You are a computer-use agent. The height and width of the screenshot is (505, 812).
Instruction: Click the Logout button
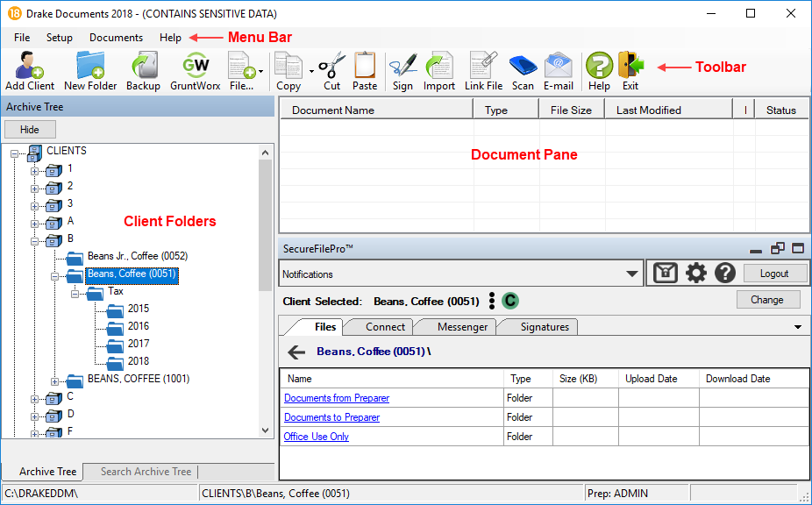pyautogui.click(x=774, y=274)
